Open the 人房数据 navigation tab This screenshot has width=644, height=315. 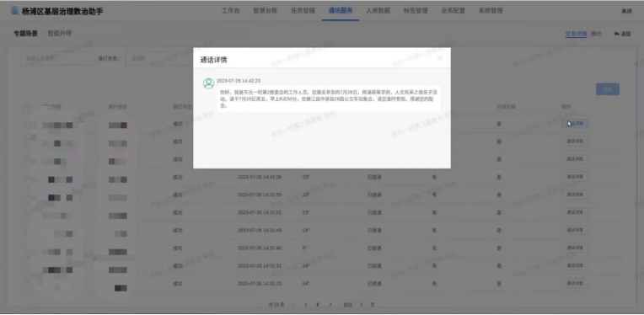pyautogui.click(x=378, y=11)
